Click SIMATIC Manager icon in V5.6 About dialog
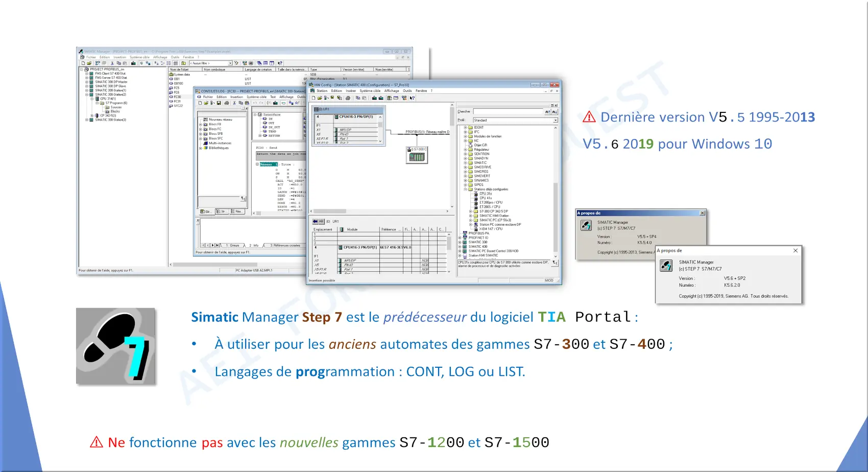Viewport: 868px width, 472px height. 666,266
